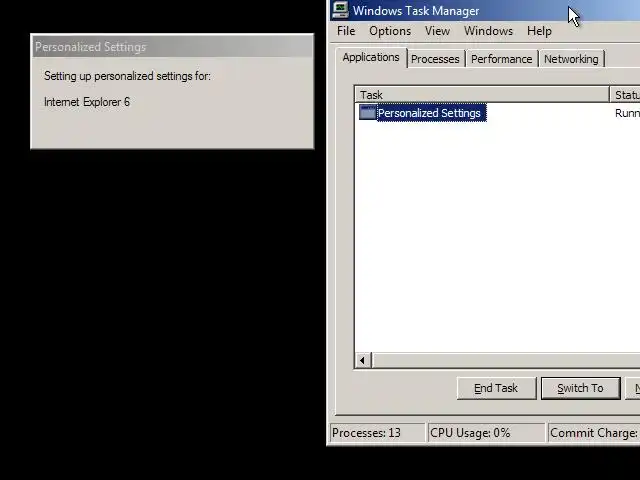The height and width of the screenshot is (480, 640).
Task: Switch to the Processes tab
Action: point(435,59)
